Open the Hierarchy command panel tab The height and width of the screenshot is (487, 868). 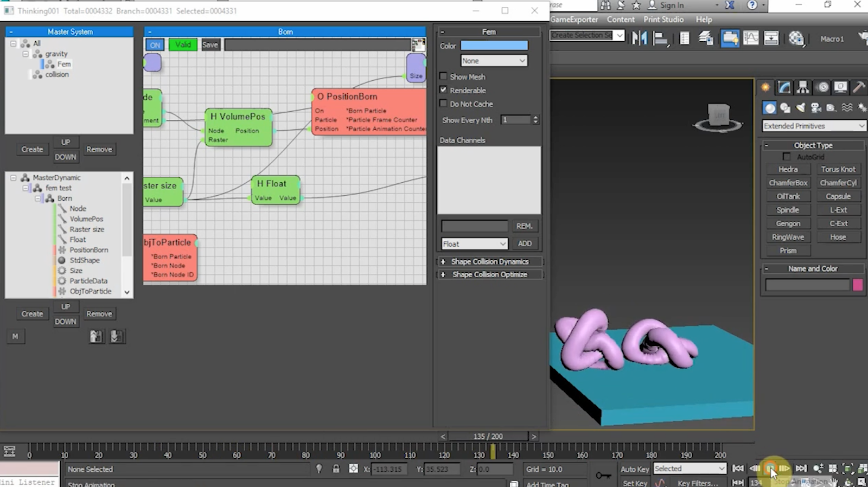pyautogui.click(x=803, y=87)
